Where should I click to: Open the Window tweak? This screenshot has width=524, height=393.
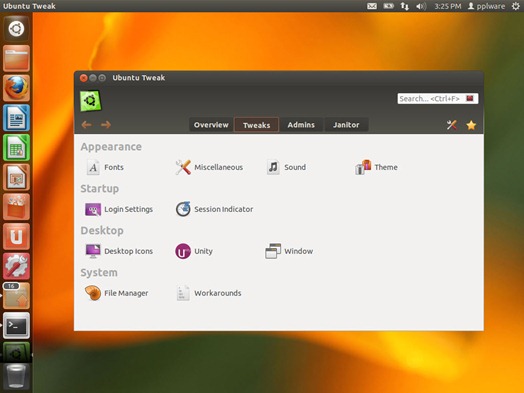(289, 251)
